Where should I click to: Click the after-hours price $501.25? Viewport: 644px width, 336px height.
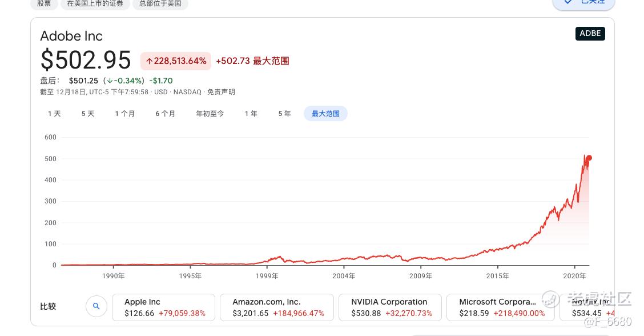click(83, 81)
